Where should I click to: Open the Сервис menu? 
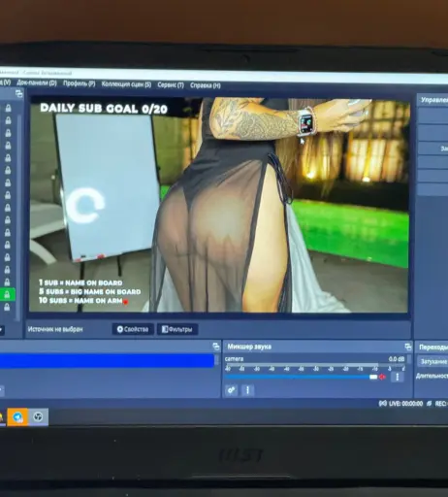[x=171, y=85]
